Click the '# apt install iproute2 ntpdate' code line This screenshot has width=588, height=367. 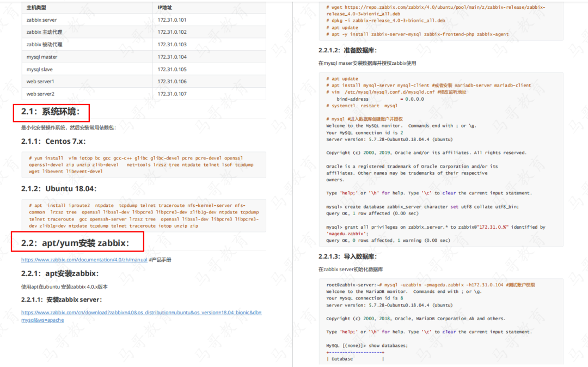tap(137, 205)
